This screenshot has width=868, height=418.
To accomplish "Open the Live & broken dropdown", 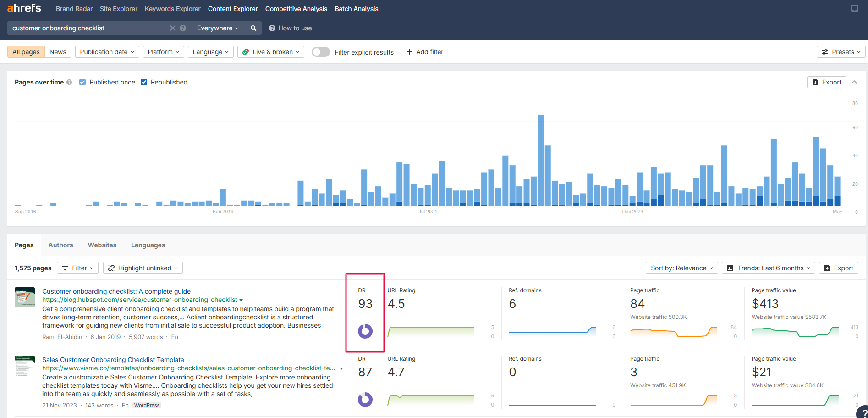I will [270, 52].
